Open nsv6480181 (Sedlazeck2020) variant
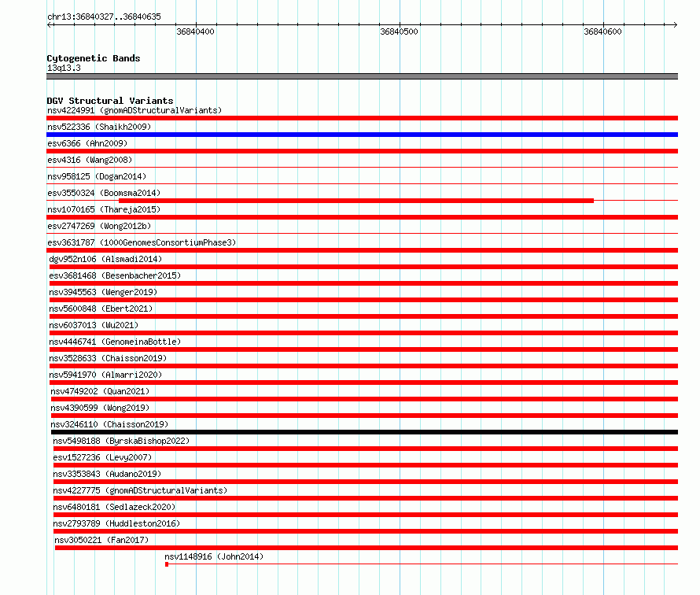 (114, 507)
